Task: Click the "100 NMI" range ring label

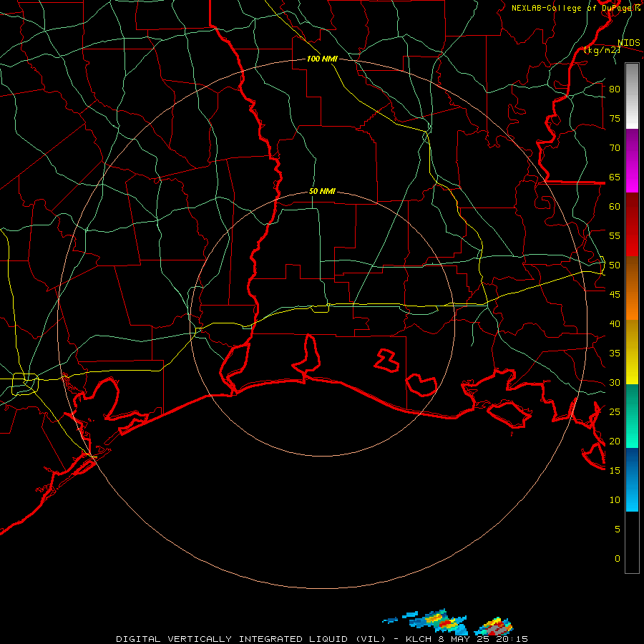Action: click(x=322, y=59)
